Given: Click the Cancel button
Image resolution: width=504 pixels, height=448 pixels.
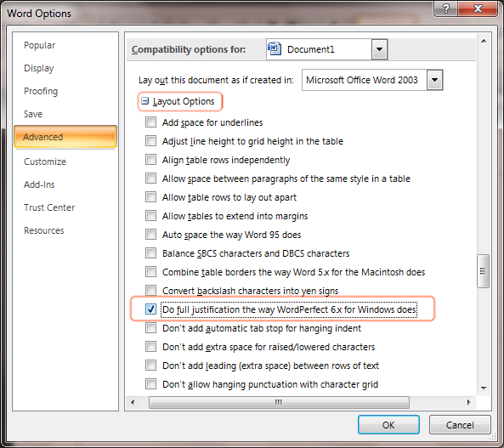Looking at the screenshot, I should point(460,425).
